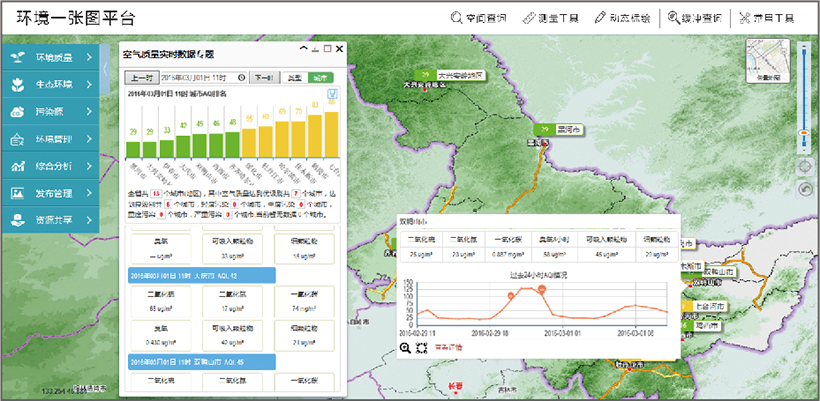Screen dimensions: 820x401
Task: Open the 空间查询 spatial query tool
Action: [478, 18]
